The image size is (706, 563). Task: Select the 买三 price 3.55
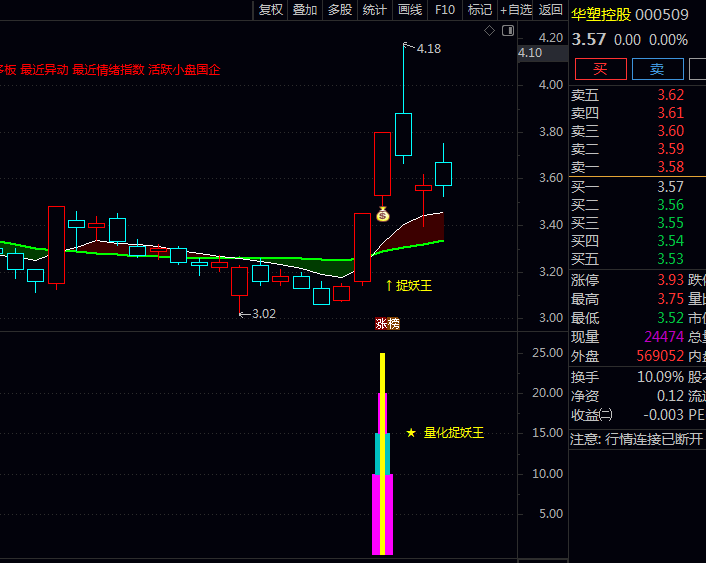click(x=670, y=223)
